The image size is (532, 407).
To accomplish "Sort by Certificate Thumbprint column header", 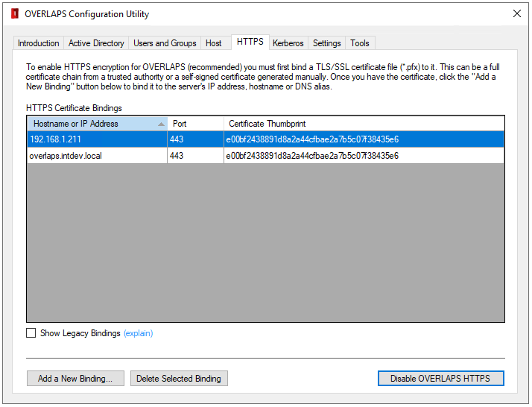I will 364,124.
